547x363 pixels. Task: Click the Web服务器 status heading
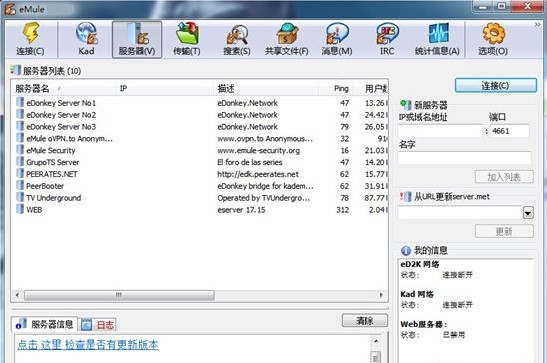[424, 324]
